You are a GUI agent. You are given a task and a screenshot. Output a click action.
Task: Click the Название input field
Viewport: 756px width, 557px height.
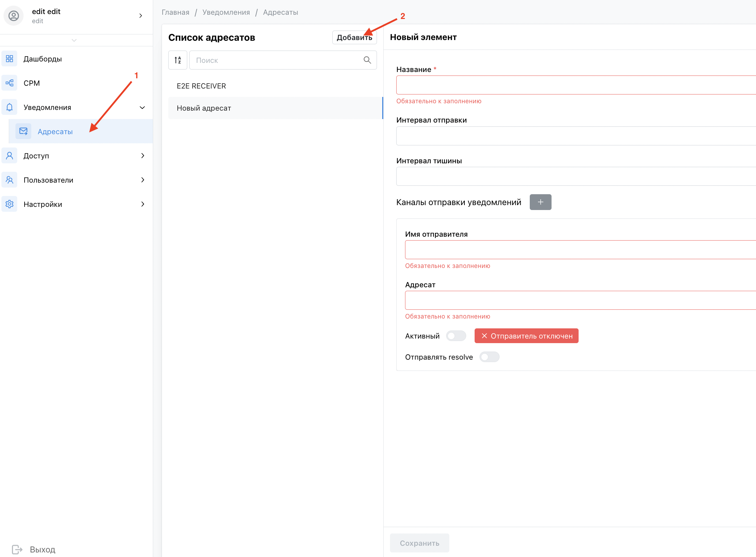[576, 85]
